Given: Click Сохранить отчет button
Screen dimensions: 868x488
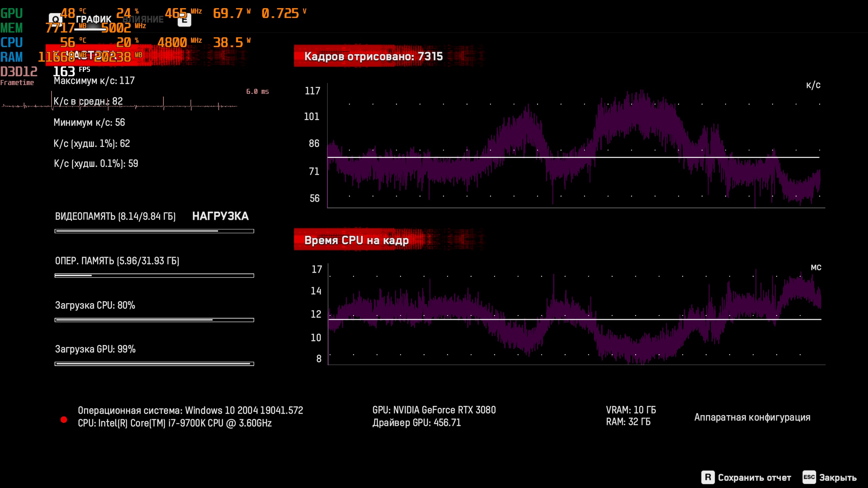Looking at the screenshot, I should tap(754, 477).
